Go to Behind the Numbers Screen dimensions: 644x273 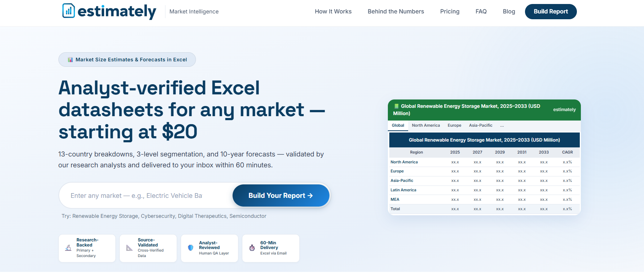[x=396, y=12]
